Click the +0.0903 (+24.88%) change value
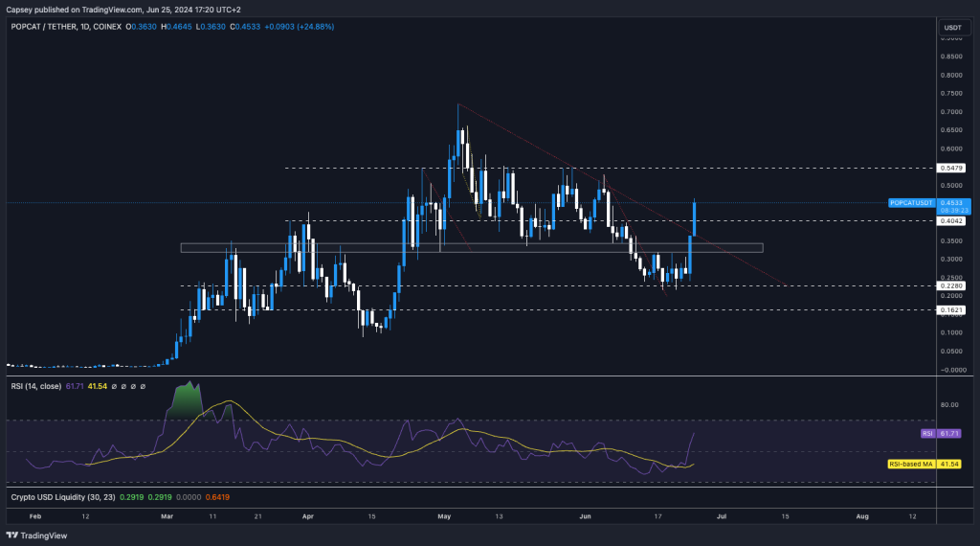 pyautogui.click(x=300, y=27)
